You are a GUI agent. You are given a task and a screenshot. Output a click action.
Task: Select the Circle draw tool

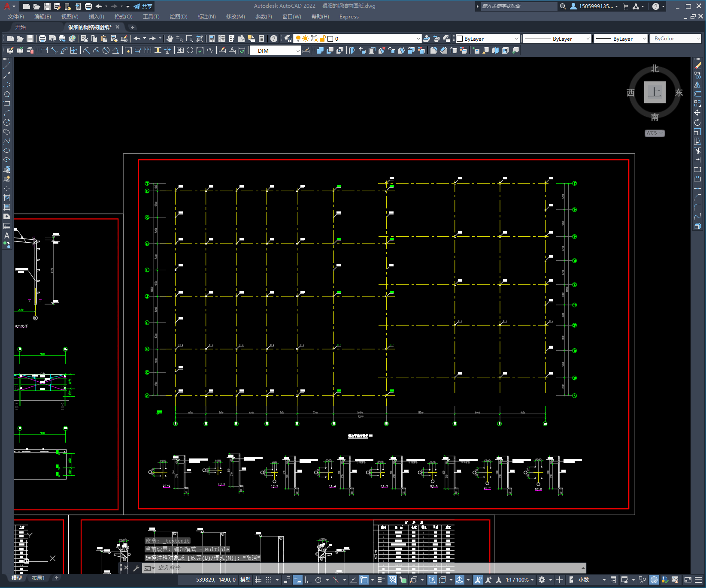tap(7, 122)
